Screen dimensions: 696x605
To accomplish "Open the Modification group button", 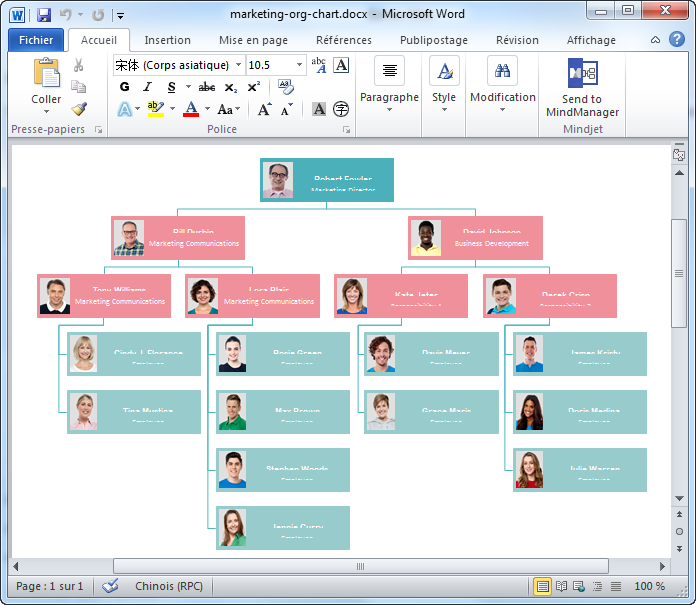I will (x=502, y=84).
